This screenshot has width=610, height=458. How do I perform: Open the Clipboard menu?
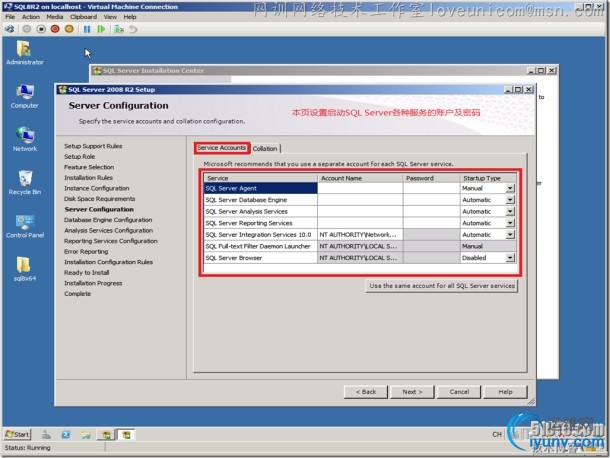point(83,17)
